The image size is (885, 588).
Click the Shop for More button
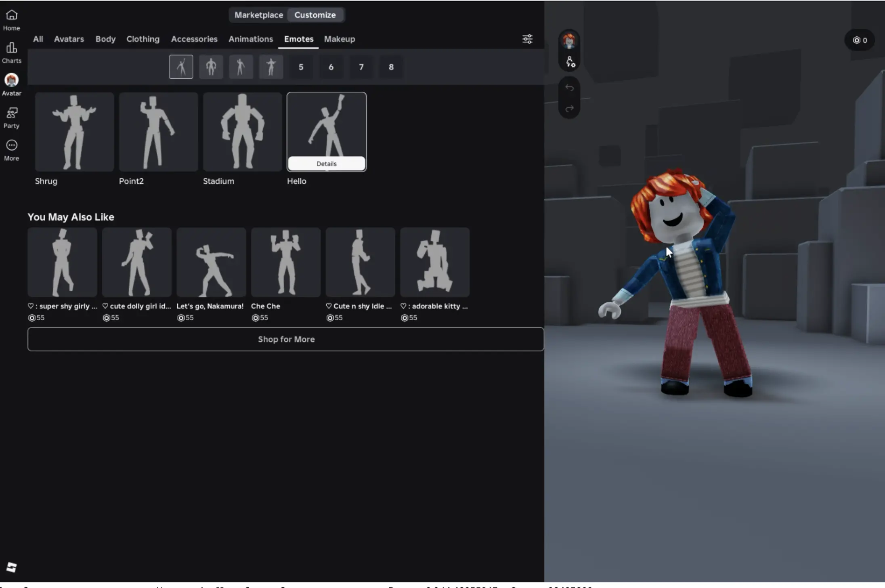(285, 339)
